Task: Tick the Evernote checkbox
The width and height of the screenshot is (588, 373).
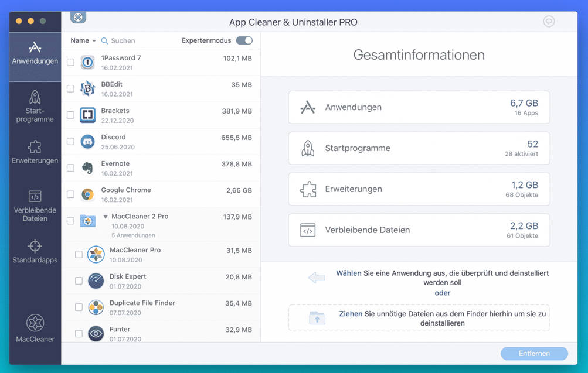Action: [x=70, y=168]
